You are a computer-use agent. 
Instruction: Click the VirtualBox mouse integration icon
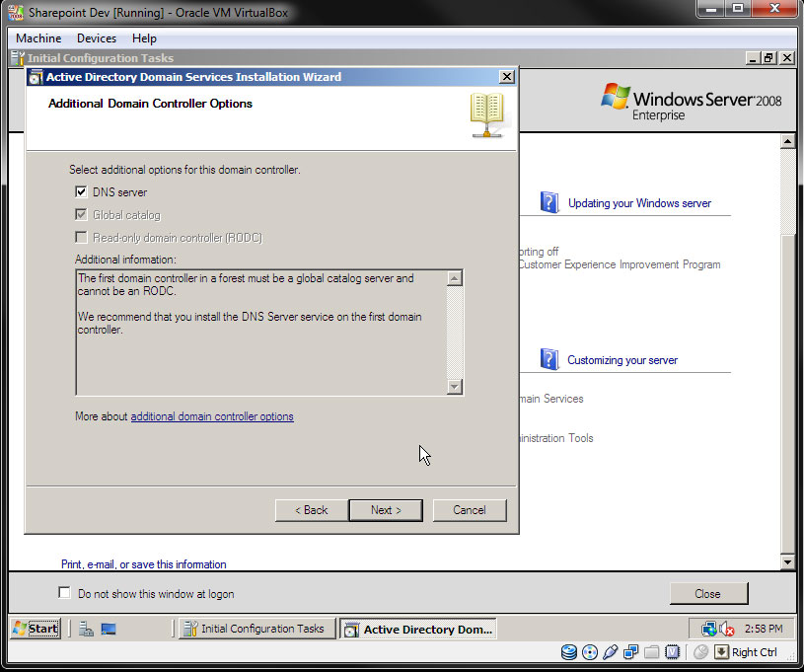pyautogui.click(x=700, y=652)
